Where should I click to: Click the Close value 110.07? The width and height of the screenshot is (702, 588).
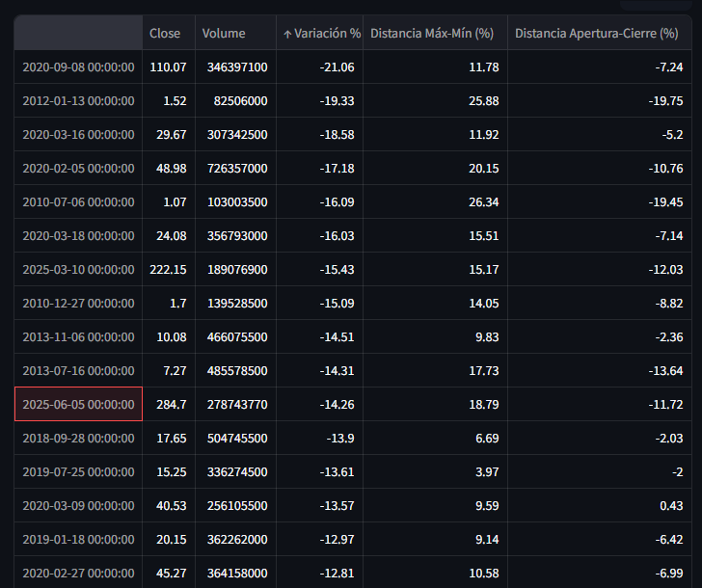coord(169,67)
